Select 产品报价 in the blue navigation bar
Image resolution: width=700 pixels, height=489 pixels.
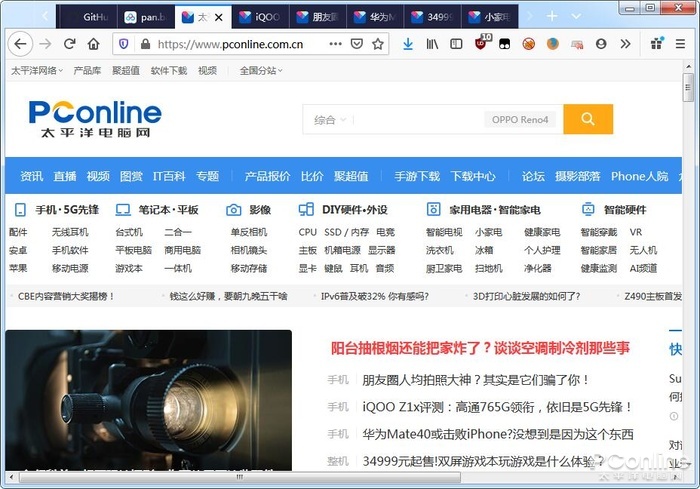click(x=267, y=176)
